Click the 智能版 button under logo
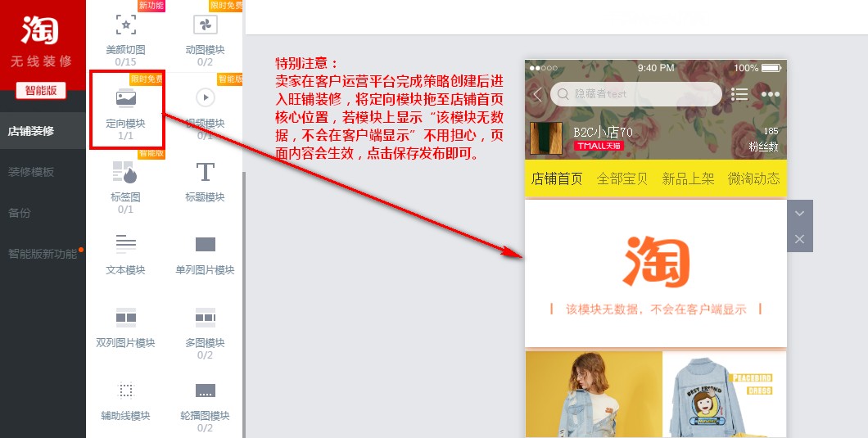Screen dimensions: 868x438 (x=41, y=90)
